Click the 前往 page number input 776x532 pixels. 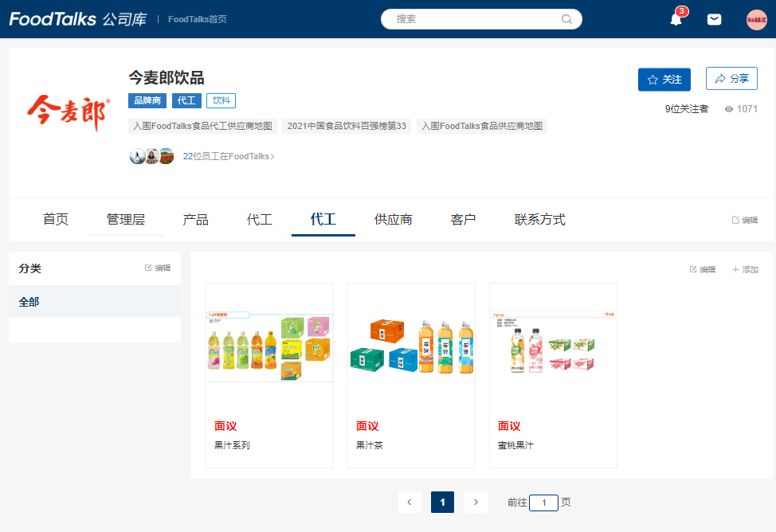(x=544, y=503)
